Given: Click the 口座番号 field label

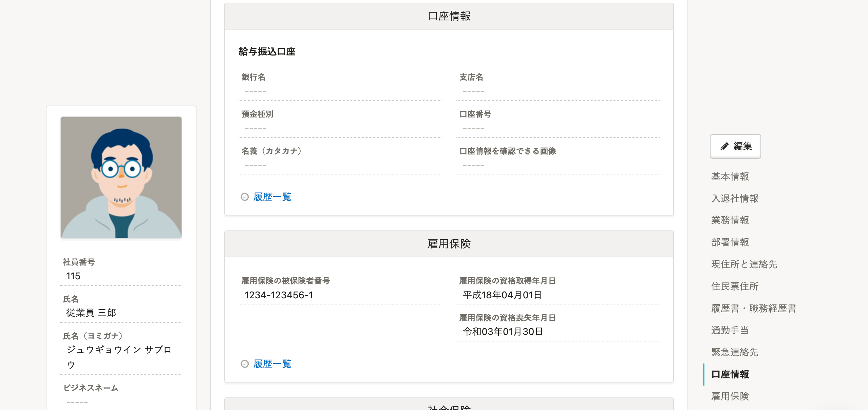Looking at the screenshot, I should click(x=475, y=114).
